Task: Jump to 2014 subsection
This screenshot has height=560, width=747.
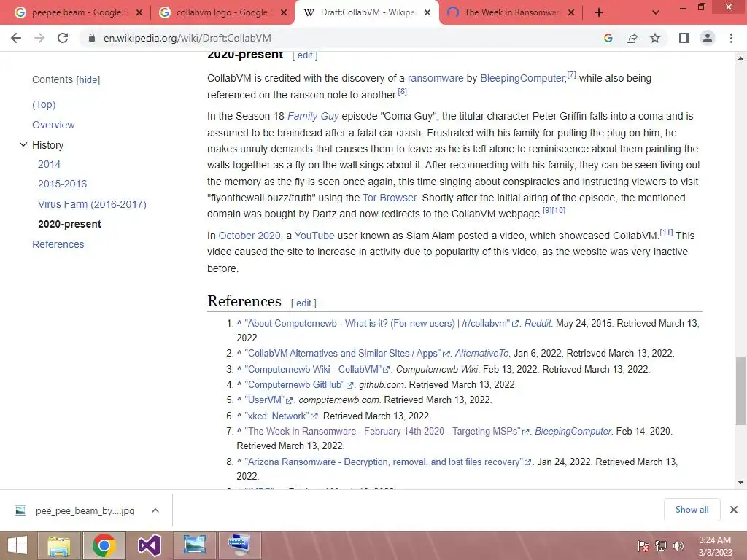Action: point(49,164)
